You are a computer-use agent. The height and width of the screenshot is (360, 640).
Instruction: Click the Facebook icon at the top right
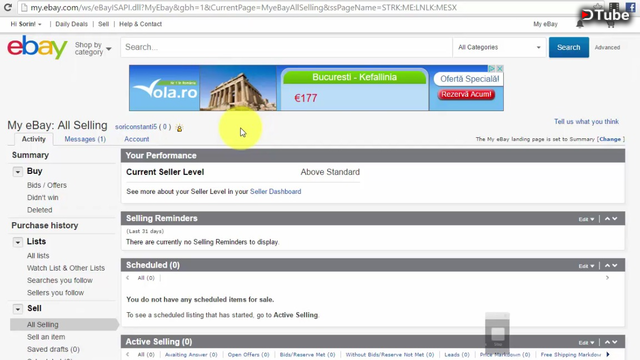pyautogui.click(x=631, y=7)
